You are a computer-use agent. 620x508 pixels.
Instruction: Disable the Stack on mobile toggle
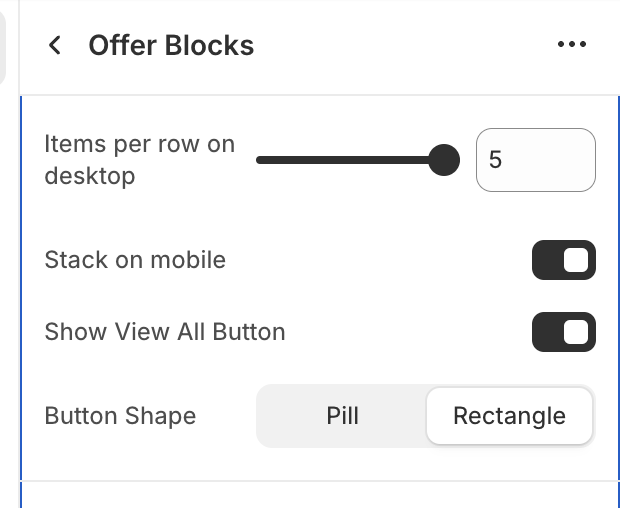(563, 260)
